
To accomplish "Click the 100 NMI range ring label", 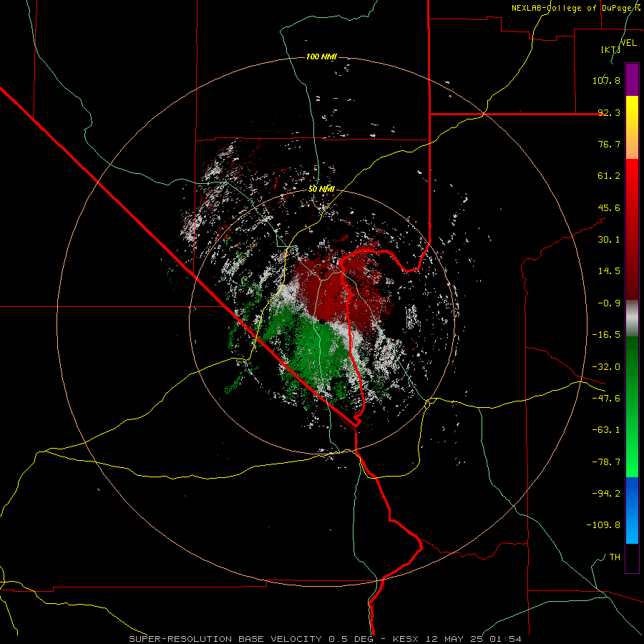I will click(321, 57).
